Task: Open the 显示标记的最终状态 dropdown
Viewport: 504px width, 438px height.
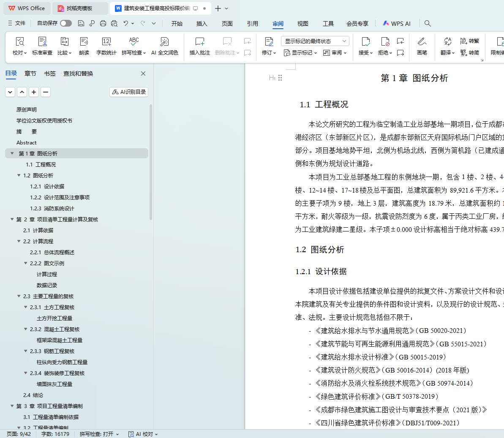Action: coord(315,41)
